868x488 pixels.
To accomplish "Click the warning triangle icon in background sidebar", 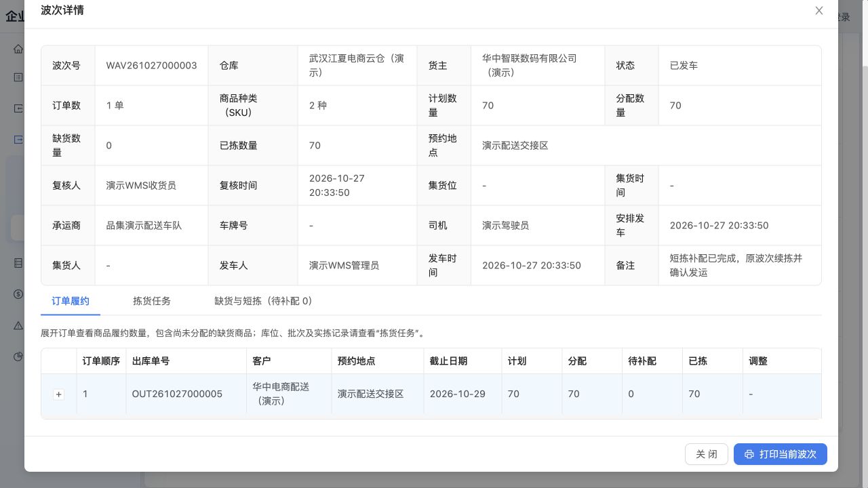I will click(x=18, y=325).
